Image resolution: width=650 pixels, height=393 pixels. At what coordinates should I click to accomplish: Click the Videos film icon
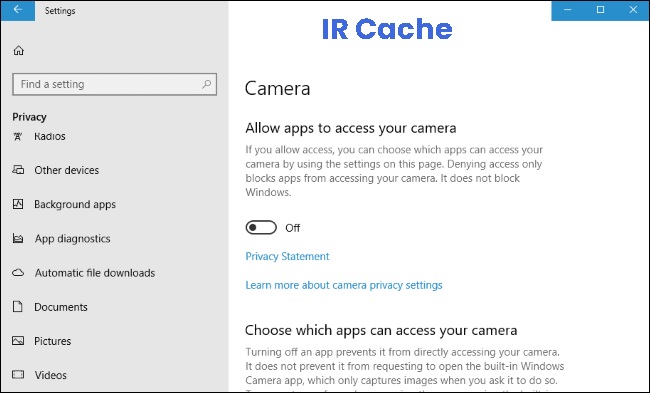pos(18,375)
